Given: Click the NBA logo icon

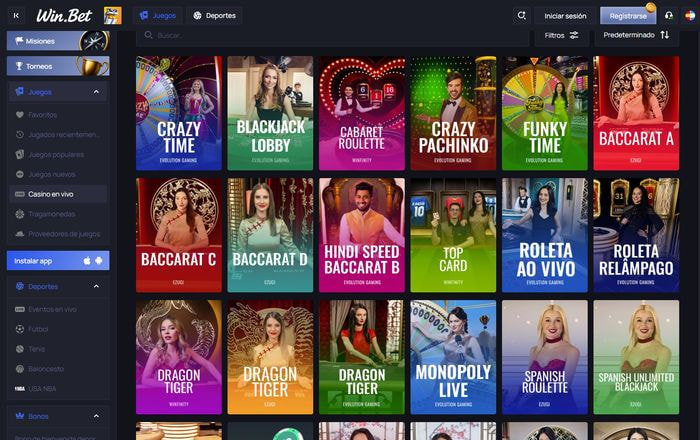Looking at the screenshot, I should [20, 389].
